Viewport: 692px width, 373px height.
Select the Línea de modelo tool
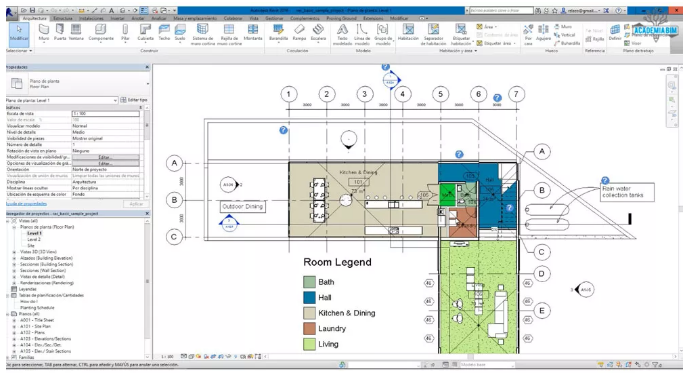[362, 34]
